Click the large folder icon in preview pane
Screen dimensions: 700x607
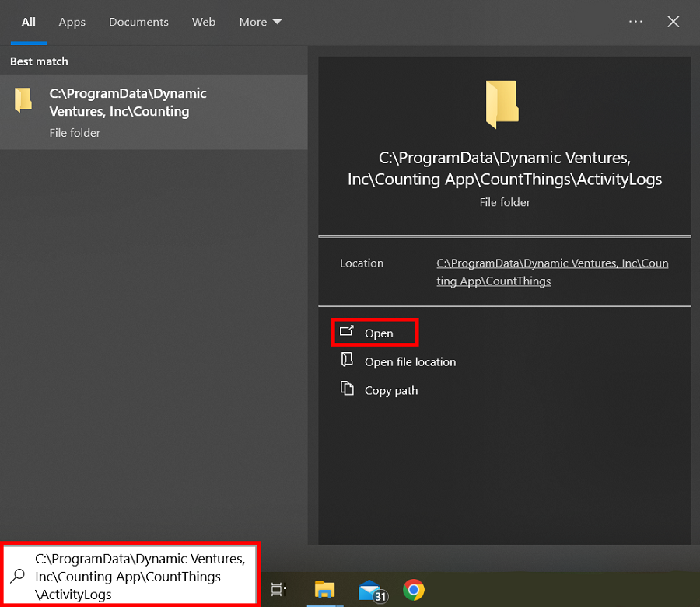click(x=502, y=104)
